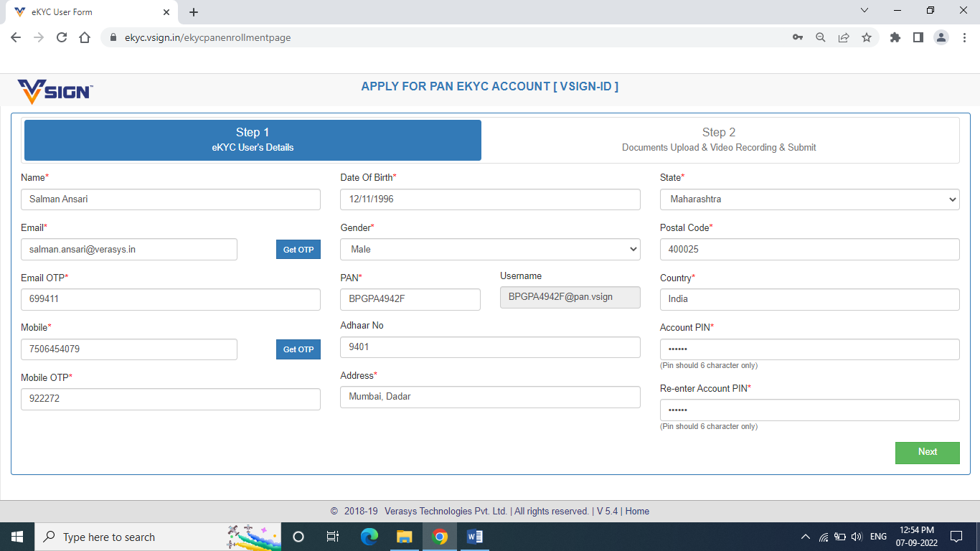Open File Explorer from taskbar
Screen dimensions: 980x551
tap(405, 537)
